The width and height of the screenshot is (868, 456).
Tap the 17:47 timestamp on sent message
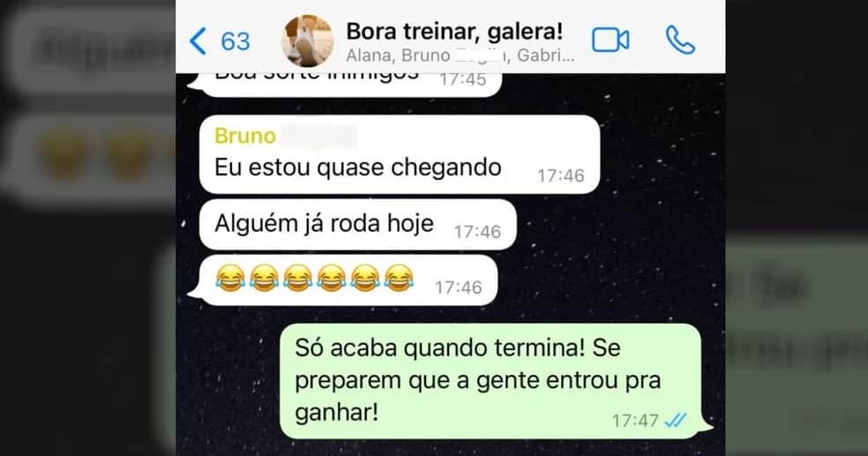(635, 421)
